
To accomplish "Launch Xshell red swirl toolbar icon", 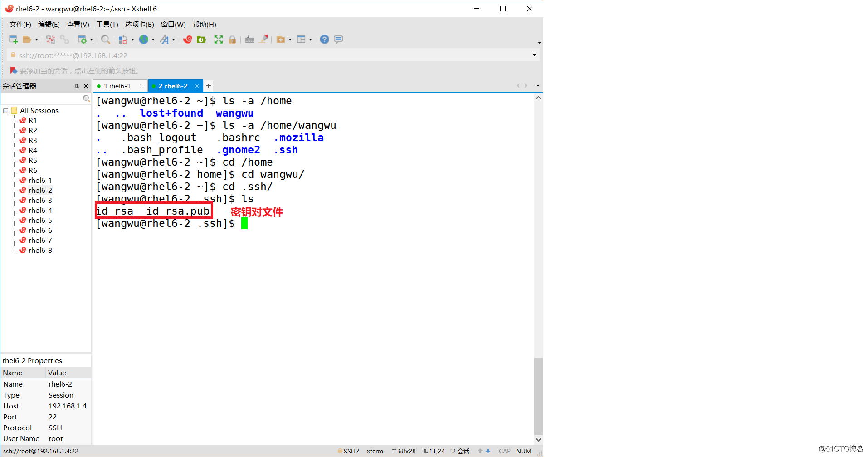I will (x=188, y=39).
